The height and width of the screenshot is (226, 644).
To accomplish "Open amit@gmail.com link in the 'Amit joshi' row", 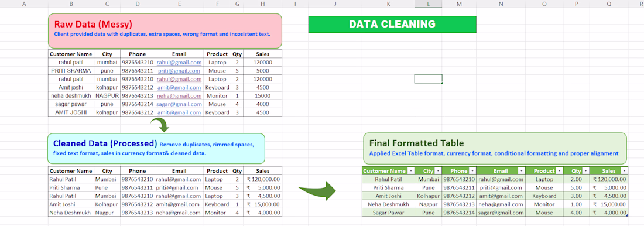I will point(179,87).
